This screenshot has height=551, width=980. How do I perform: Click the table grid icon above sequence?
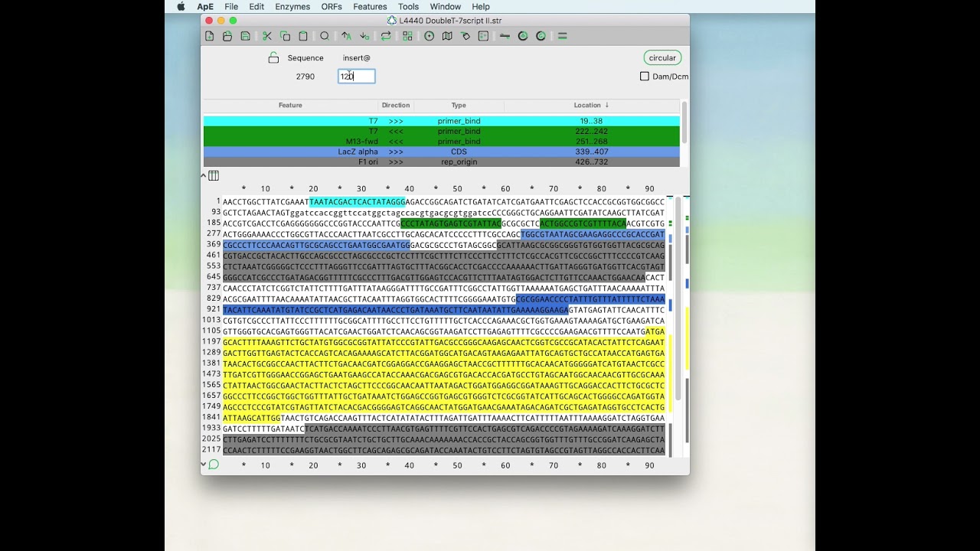click(214, 175)
